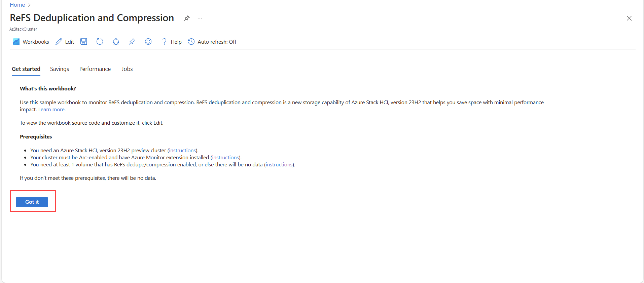This screenshot has height=283, width=644.
Task: Open the Help option in the toolbar
Action: tap(172, 42)
